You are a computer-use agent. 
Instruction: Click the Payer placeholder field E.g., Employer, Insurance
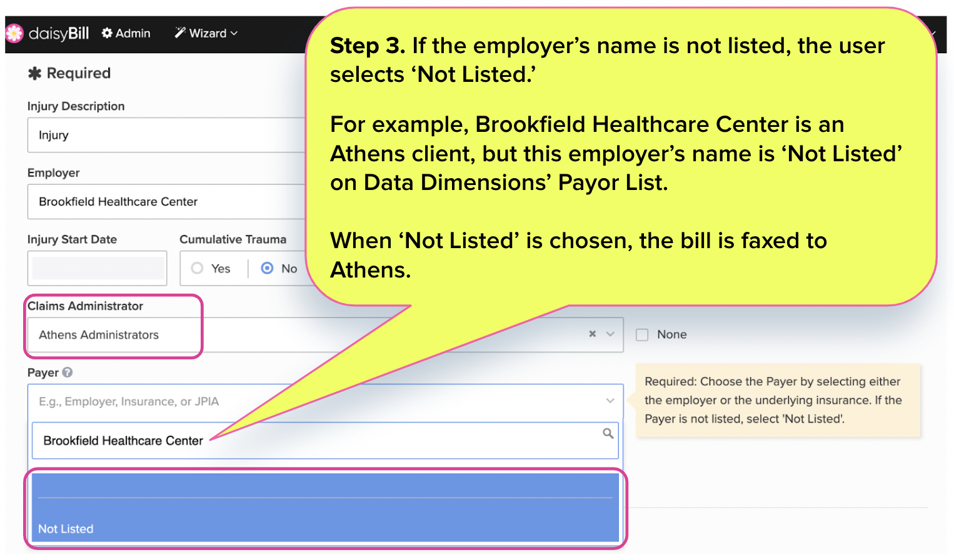(325, 401)
